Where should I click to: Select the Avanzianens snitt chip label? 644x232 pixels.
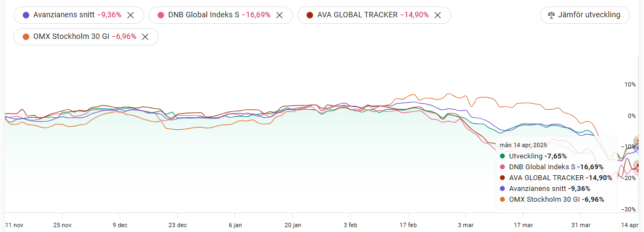click(65, 15)
